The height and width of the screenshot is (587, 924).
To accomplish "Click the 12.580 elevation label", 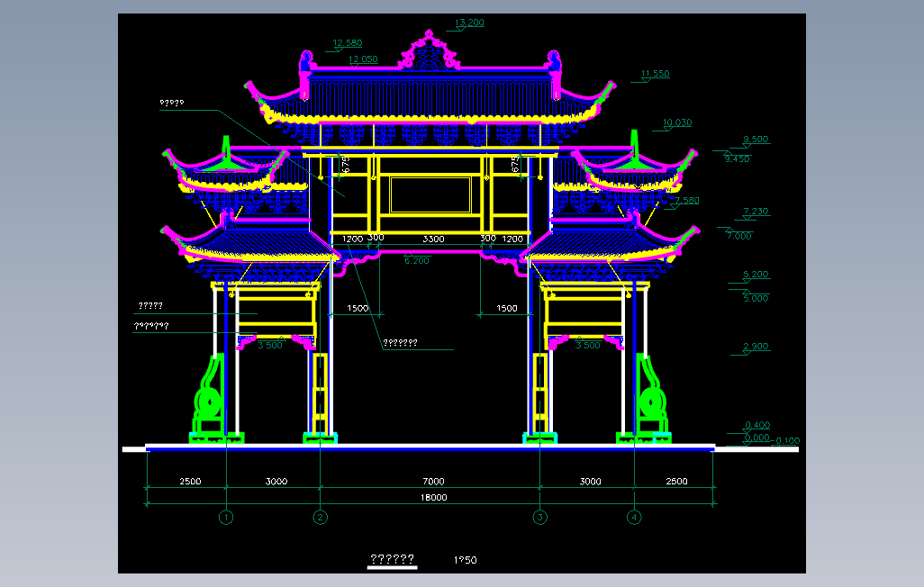I will (347, 43).
